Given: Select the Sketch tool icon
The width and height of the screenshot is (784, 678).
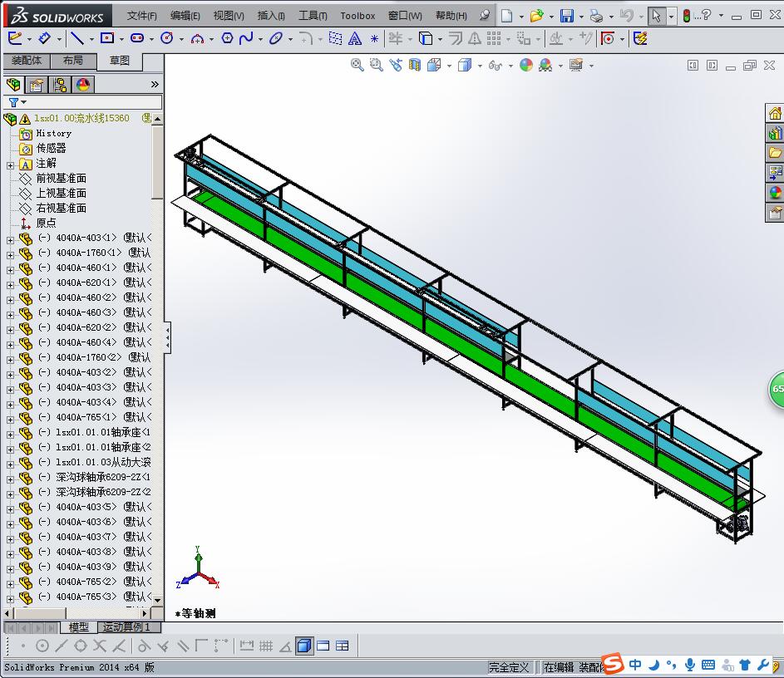Looking at the screenshot, I should (15, 38).
